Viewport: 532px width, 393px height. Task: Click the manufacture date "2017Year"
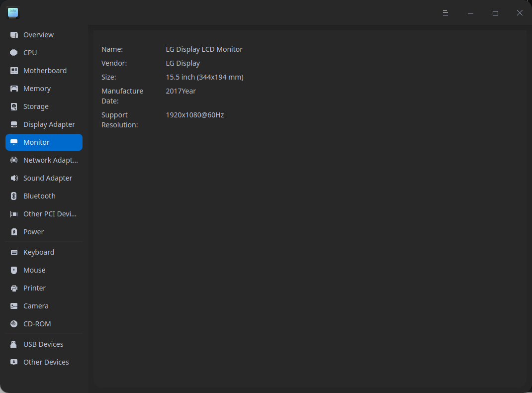(x=181, y=92)
